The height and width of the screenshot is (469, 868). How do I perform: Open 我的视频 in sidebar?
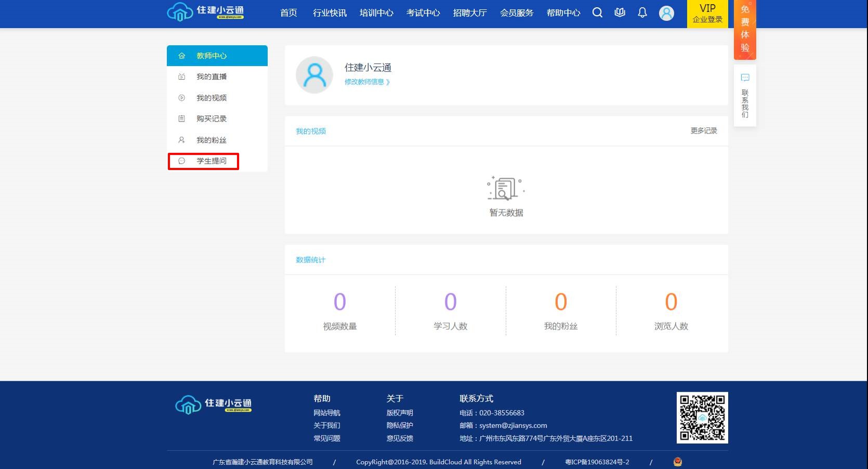coord(212,98)
